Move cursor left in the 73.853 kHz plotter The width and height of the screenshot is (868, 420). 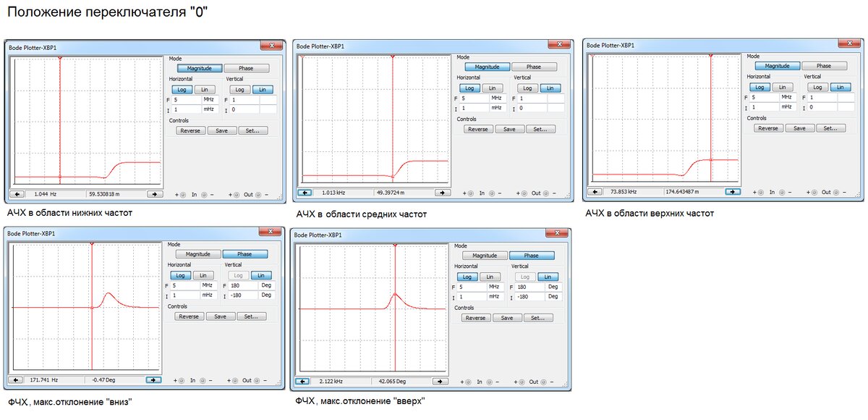click(595, 192)
